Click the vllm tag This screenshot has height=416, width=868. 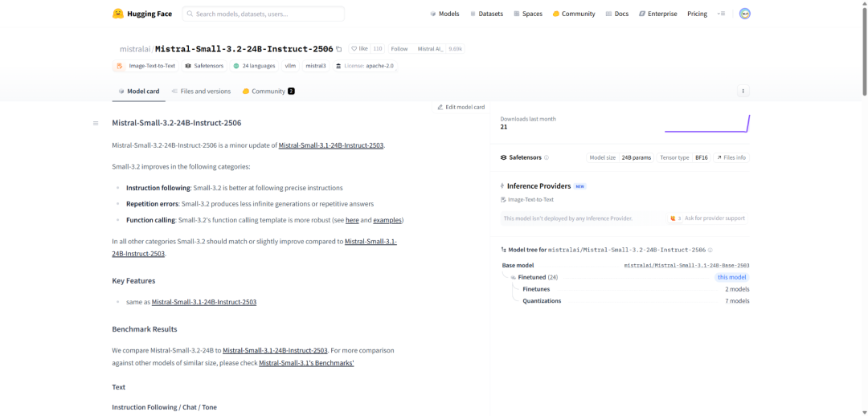pos(291,66)
